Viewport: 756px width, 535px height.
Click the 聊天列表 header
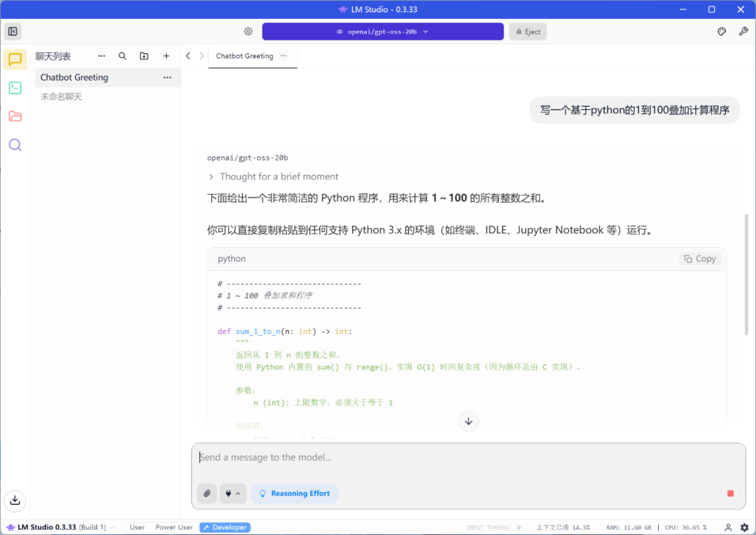point(53,57)
